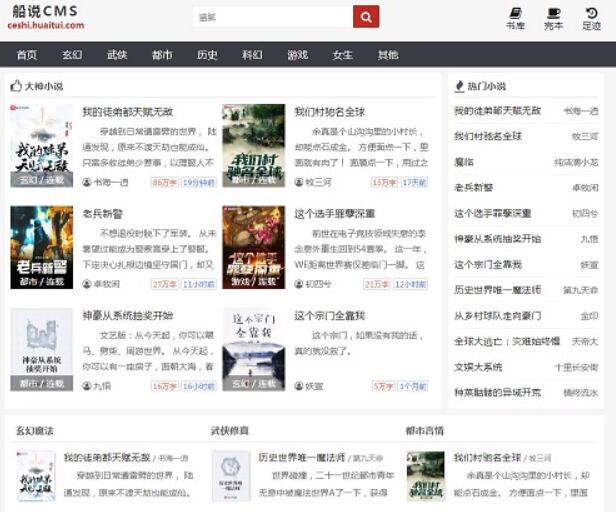The image size is (616, 512).
Task: Open the 都市 category tab
Action: tap(162, 55)
